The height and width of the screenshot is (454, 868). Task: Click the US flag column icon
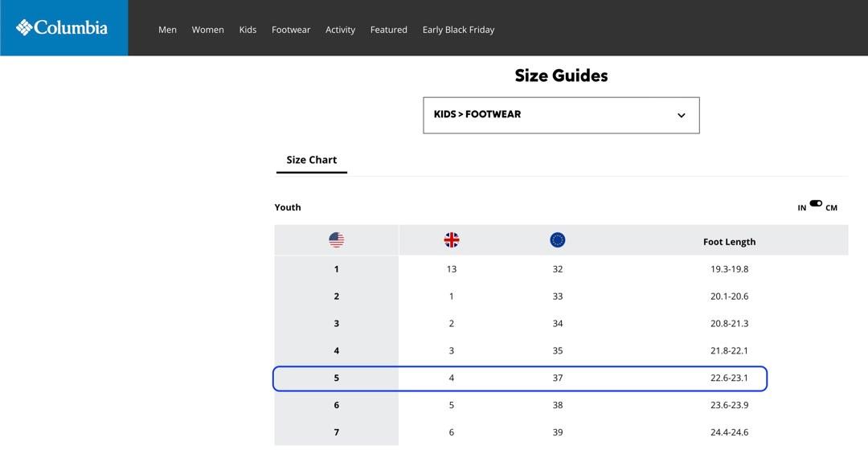point(336,239)
